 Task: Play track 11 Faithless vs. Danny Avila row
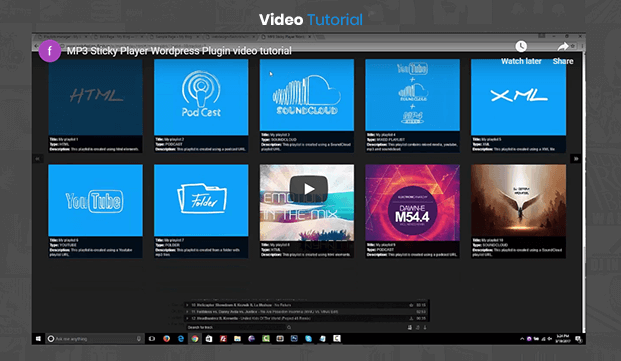307,312
